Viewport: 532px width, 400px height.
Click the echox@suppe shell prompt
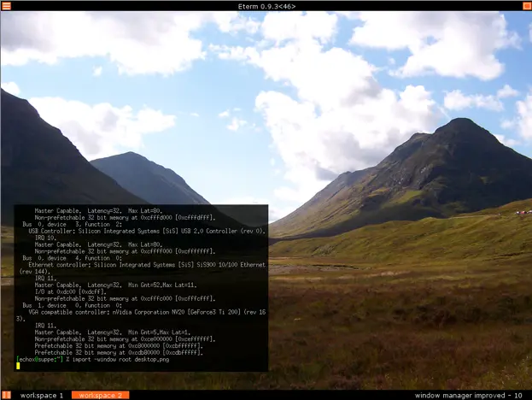pos(39,358)
